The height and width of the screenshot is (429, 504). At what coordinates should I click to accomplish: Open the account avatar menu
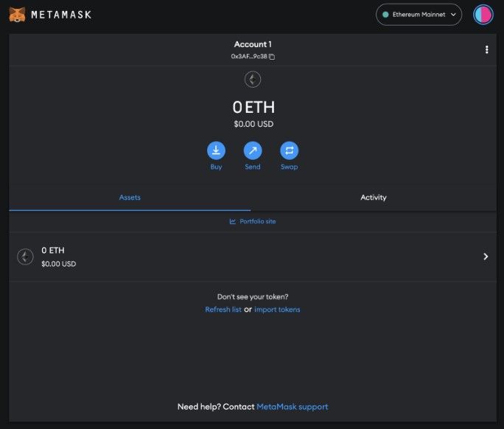tap(483, 15)
